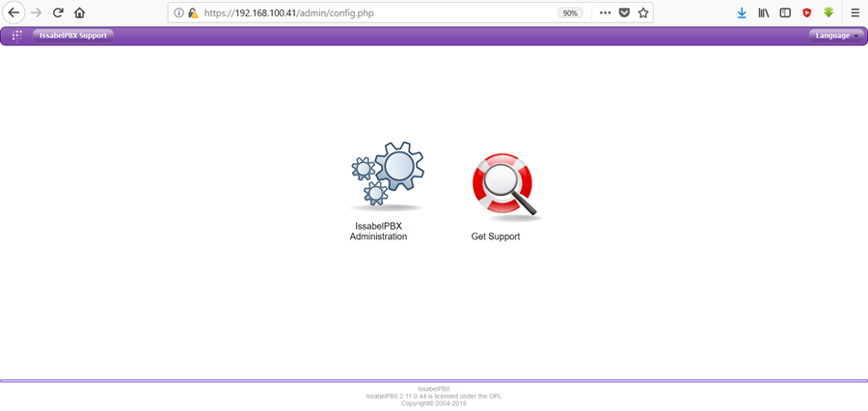Toggle the sidebar view
The width and height of the screenshot is (868, 411).
click(785, 13)
